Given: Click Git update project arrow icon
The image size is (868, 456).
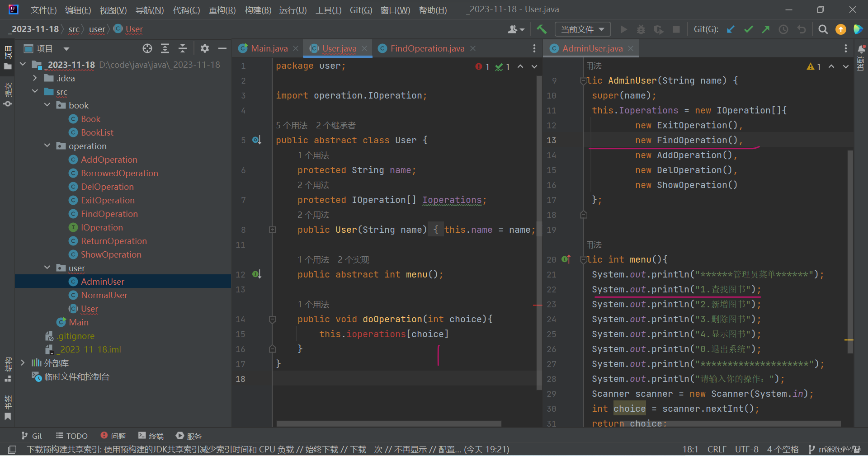Looking at the screenshot, I should (731, 29).
